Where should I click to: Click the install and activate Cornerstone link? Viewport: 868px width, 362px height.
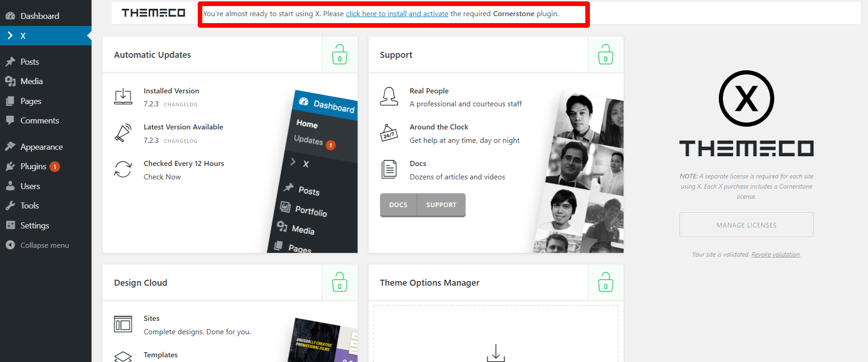[397, 14]
